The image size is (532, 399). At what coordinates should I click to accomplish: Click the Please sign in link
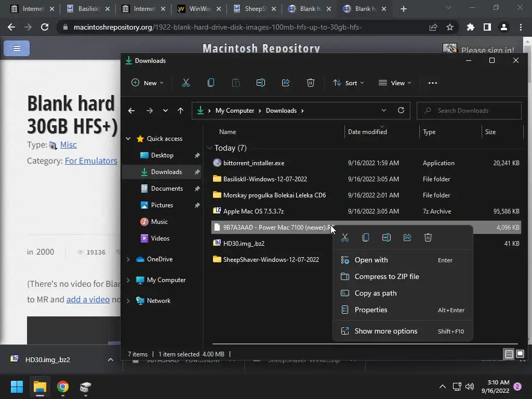(x=487, y=50)
